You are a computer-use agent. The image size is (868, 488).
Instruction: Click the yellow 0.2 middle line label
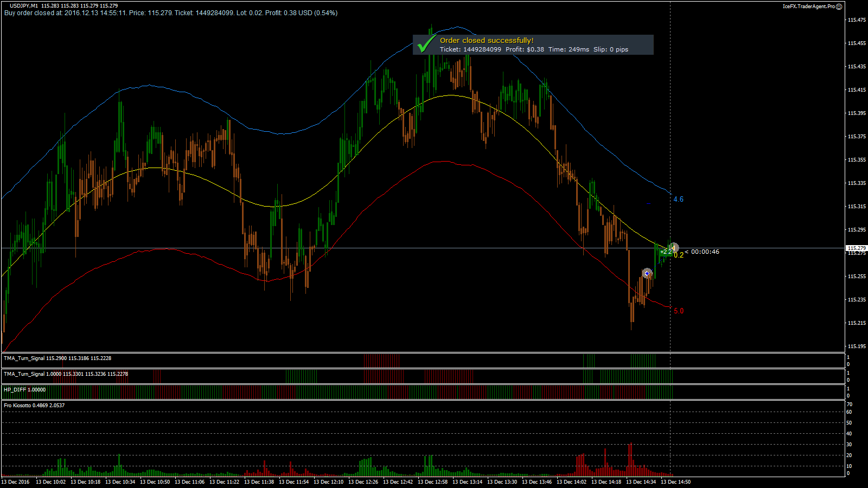[679, 255]
